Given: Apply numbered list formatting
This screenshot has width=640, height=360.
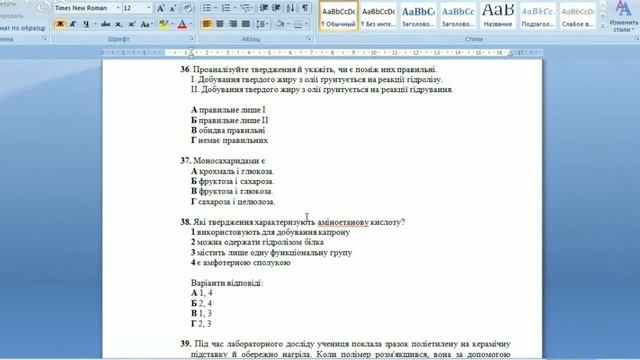Looking at the screenshot, I should [x=225, y=8].
